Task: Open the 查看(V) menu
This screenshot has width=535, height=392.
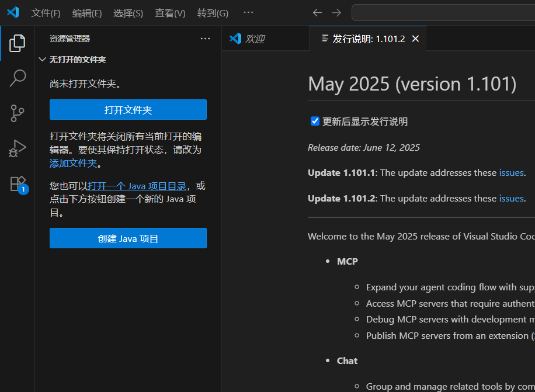Action: [x=170, y=13]
